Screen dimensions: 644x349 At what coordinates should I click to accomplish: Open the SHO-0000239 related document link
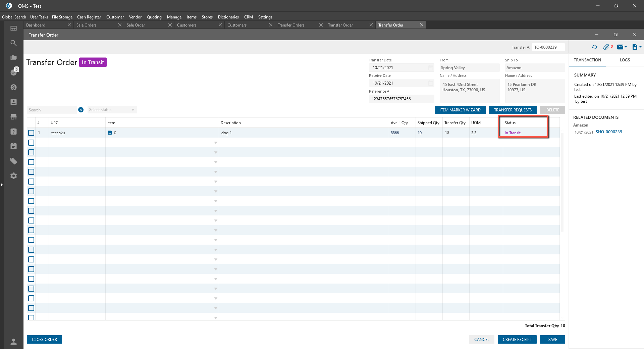[608, 132]
